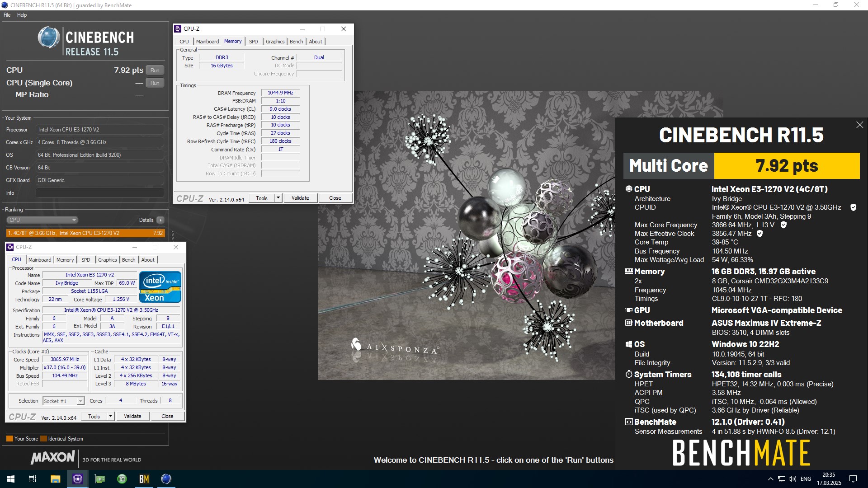Viewport: 868px width, 488px height.
Task: Click ENG language indicator
Action: pyautogui.click(x=806, y=479)
